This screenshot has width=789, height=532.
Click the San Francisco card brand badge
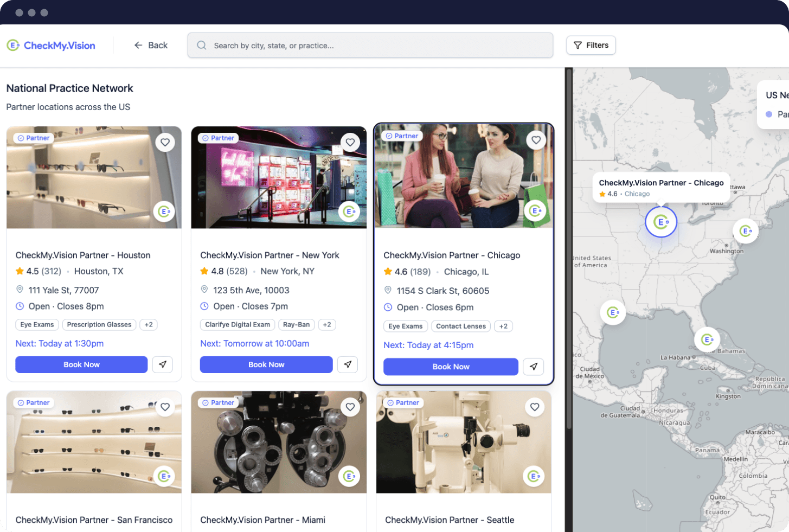point(164,476)
